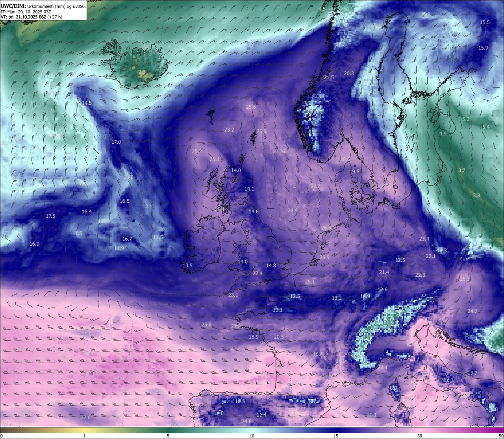This screenshot has width=504, height=439.
Task: Click the 24.6 value over Spain
Action: point(246,421)
